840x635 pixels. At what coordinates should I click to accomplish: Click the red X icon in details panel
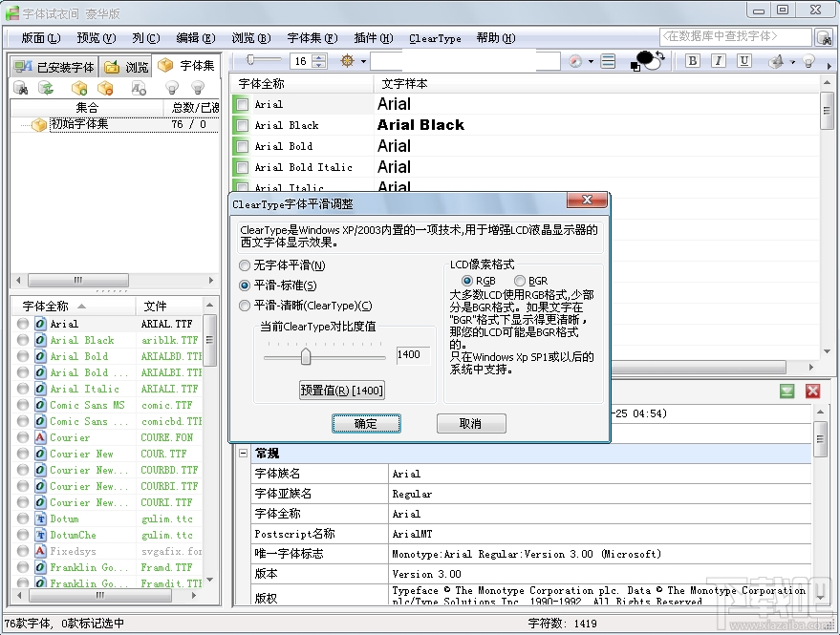click(812, 391)
